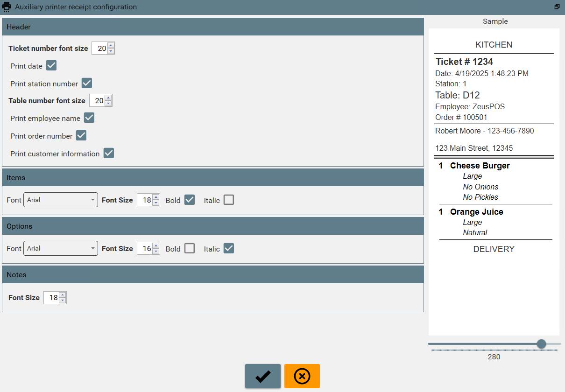Uncheck Italic for Options font
The width and height of the screenshot is (565, 392).
[x=229, y=248]
